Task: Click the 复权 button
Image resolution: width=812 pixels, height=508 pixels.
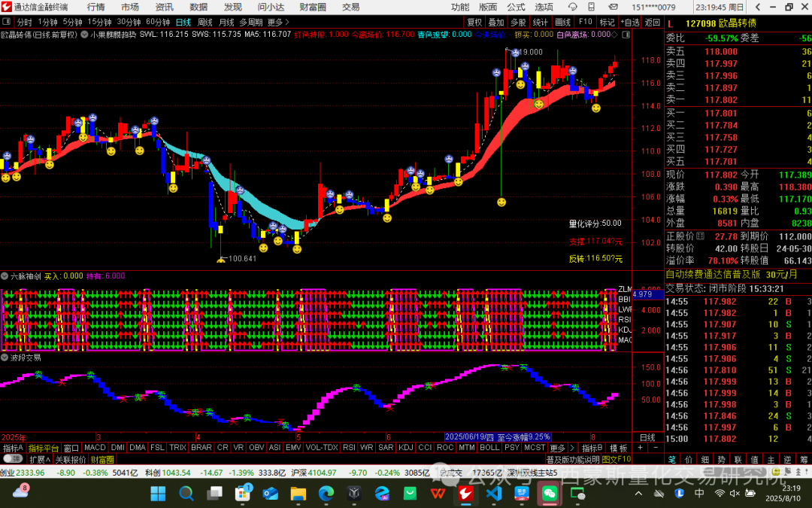Action: [474, 23]
